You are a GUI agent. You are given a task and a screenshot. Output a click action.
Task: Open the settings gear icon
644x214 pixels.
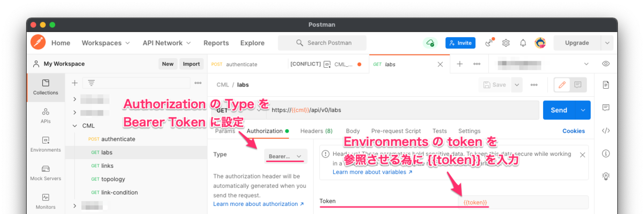pyautogui.click(x=506, y=43)
